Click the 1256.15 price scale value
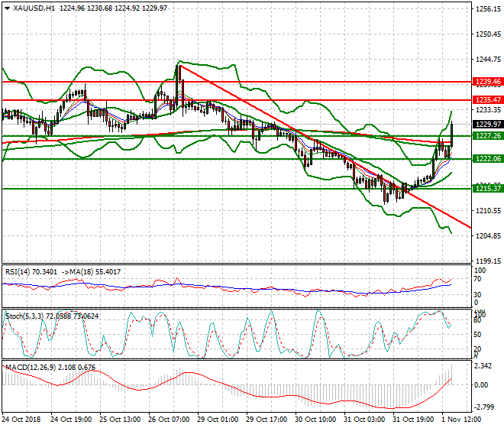504x428 pixels. pyautogui.click(x=488, y=9)
